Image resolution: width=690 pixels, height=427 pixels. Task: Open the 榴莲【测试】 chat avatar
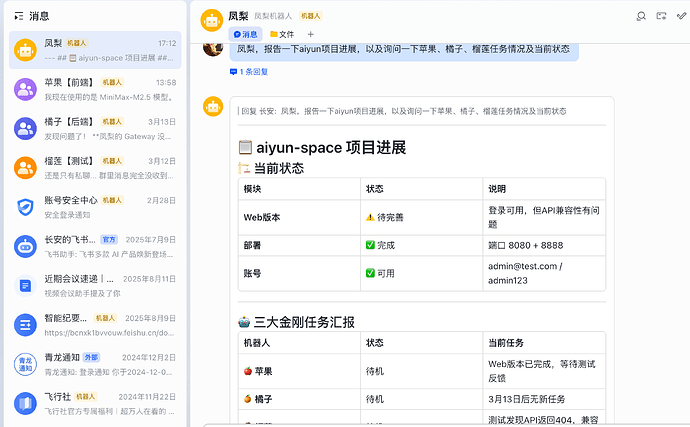coord(25,168)
